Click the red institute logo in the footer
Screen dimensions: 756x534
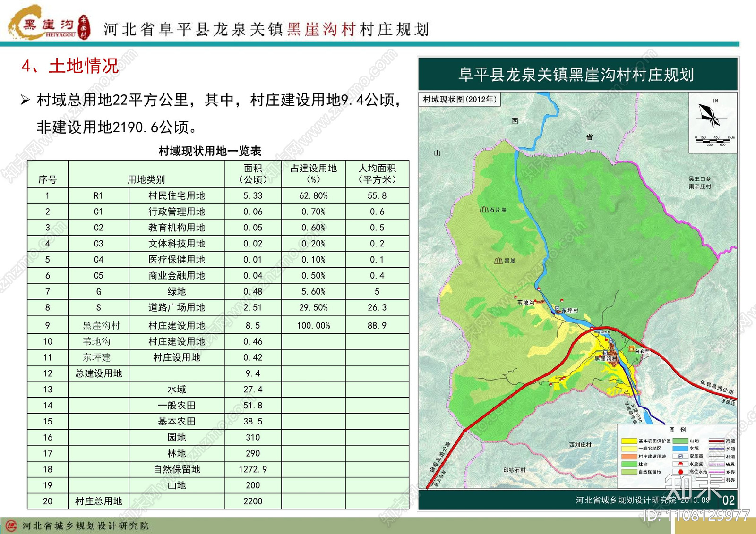pos(11,526)
